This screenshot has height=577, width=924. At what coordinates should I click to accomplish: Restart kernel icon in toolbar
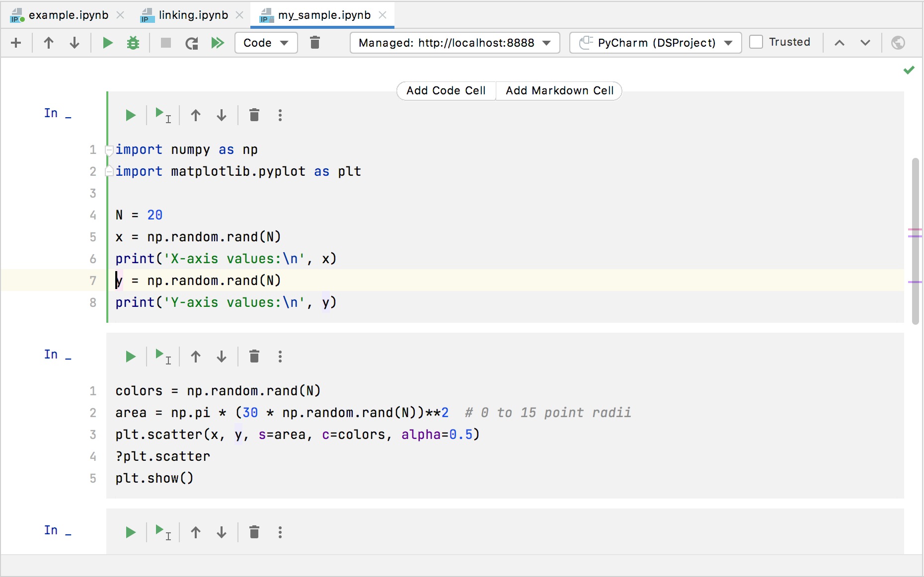tap(192, 43)
